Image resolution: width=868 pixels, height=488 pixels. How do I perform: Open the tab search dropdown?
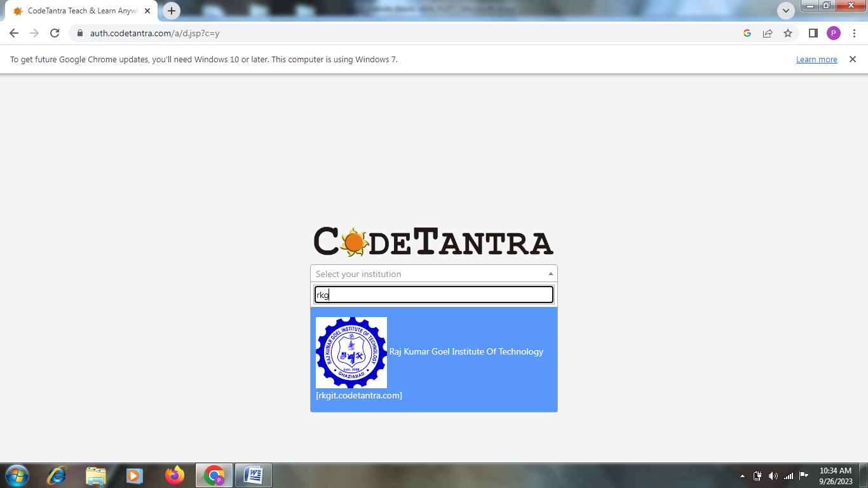(x=786, y=11)
